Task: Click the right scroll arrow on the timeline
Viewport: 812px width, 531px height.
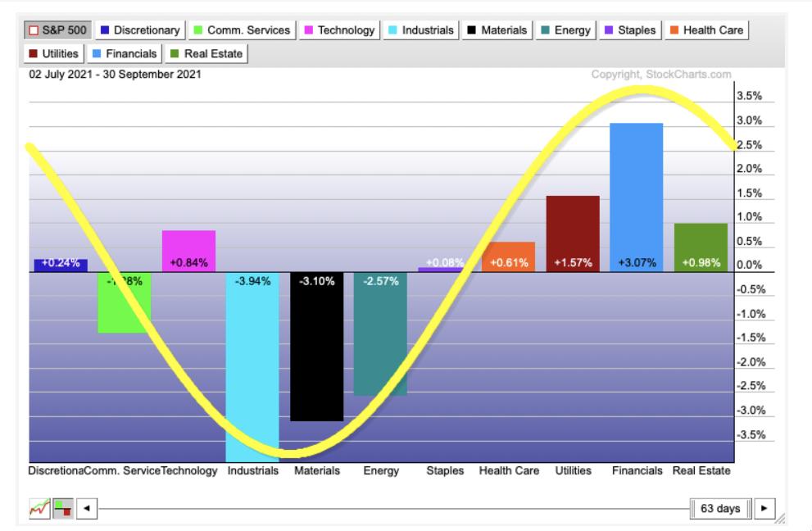Action: coord(764,509)
